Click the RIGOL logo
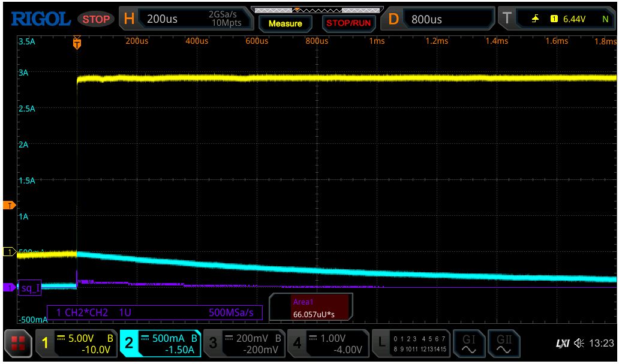The image size is (619, 364). click(41, 19)
